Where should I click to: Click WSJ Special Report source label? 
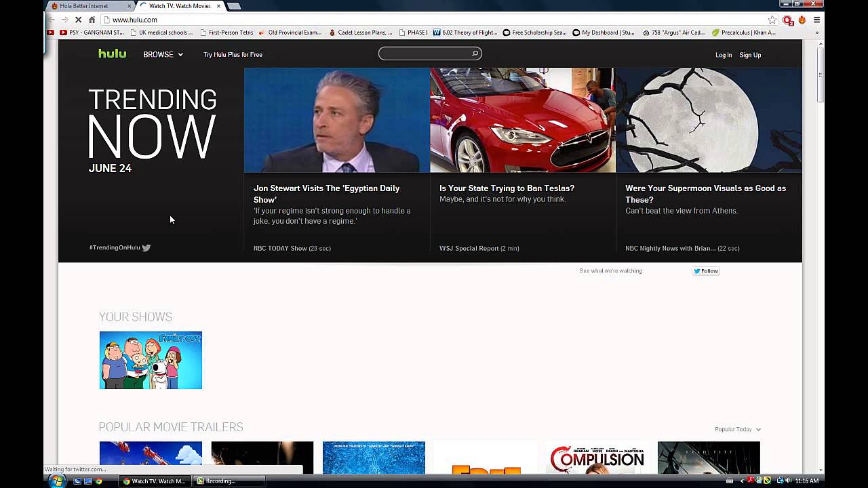click(x=469, y=249)
